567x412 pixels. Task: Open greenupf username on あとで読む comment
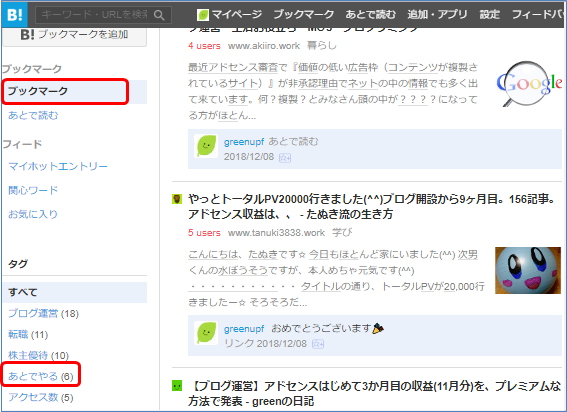click(x=244, y=142)
